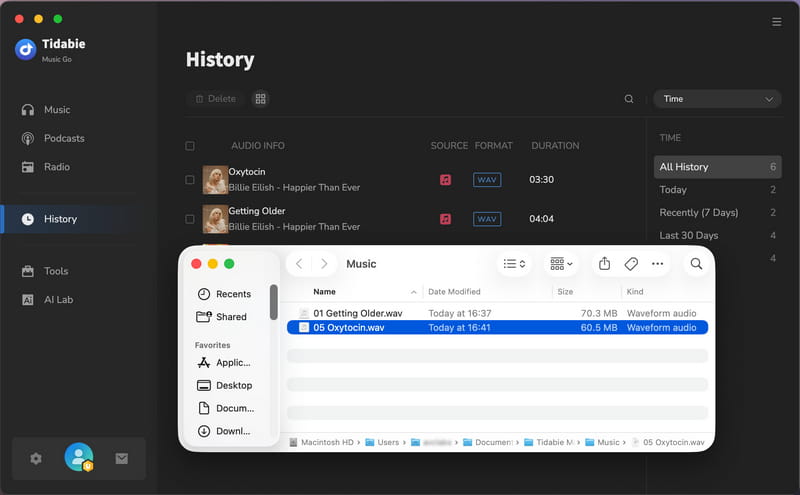Click the Share icon in Finder
This screenshot has height=495, width=800.
604,263
